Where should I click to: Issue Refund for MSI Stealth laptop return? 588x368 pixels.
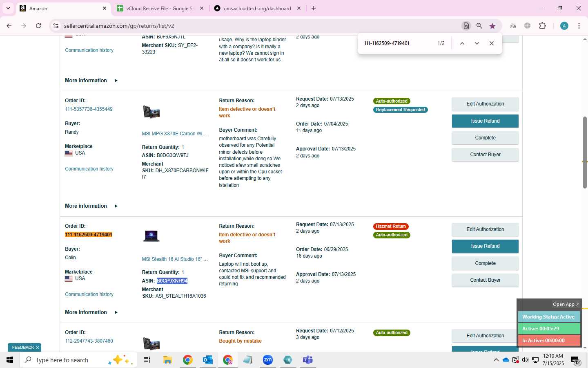click(x=485, y=246)
